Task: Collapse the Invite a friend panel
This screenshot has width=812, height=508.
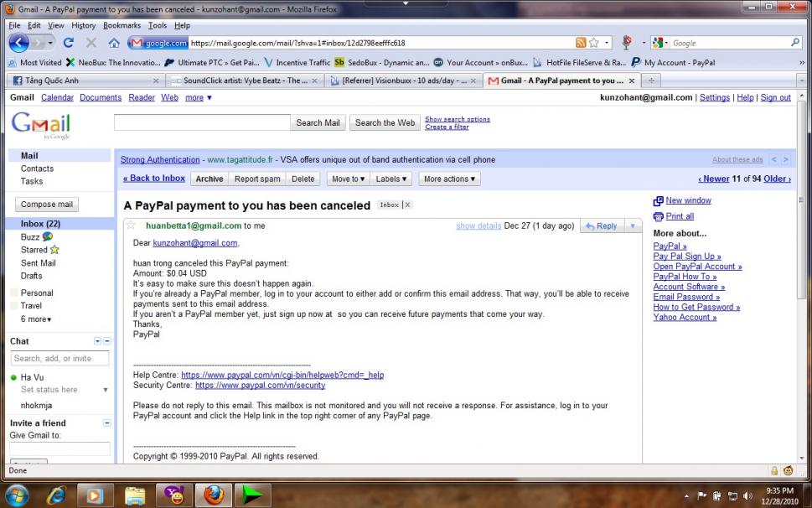Action: point(106,423)
